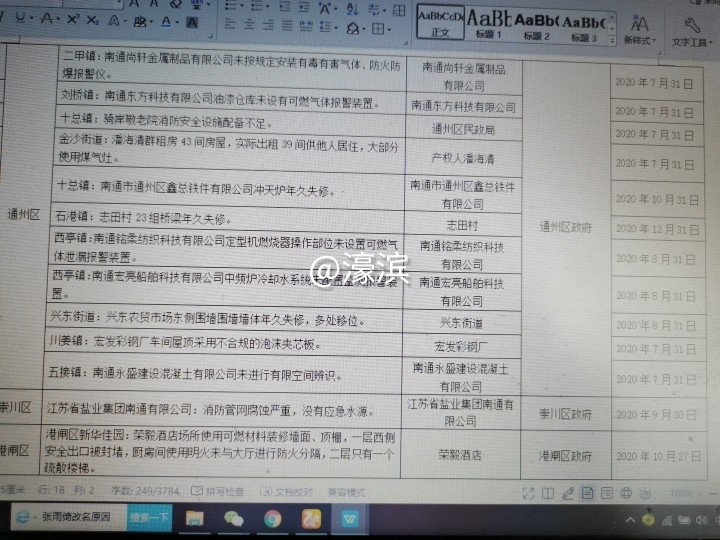Image resolution: width=720 pixels, height=540 pixels.
Task: Select 正文 style
Action: click(x=440, y=22)
